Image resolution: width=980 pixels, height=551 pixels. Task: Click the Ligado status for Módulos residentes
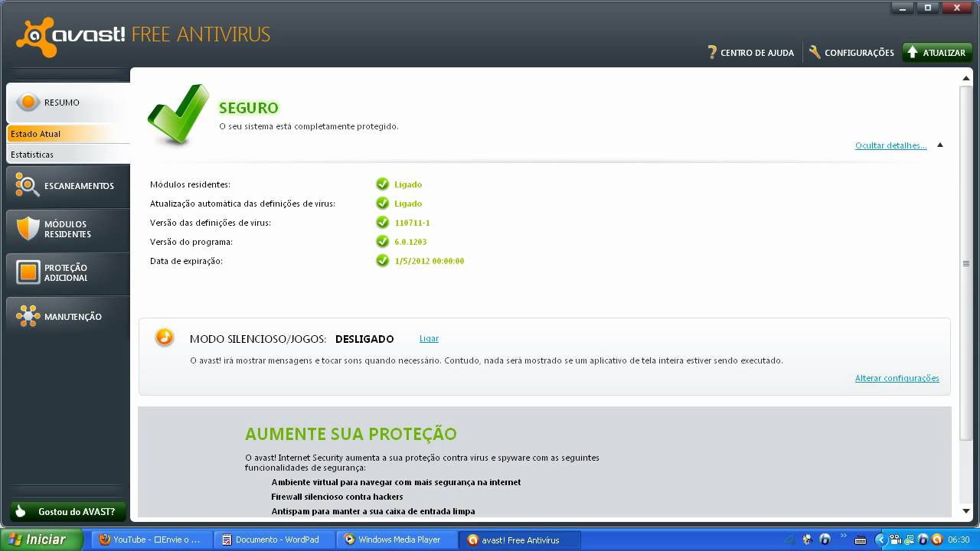[x=408, y=184]
